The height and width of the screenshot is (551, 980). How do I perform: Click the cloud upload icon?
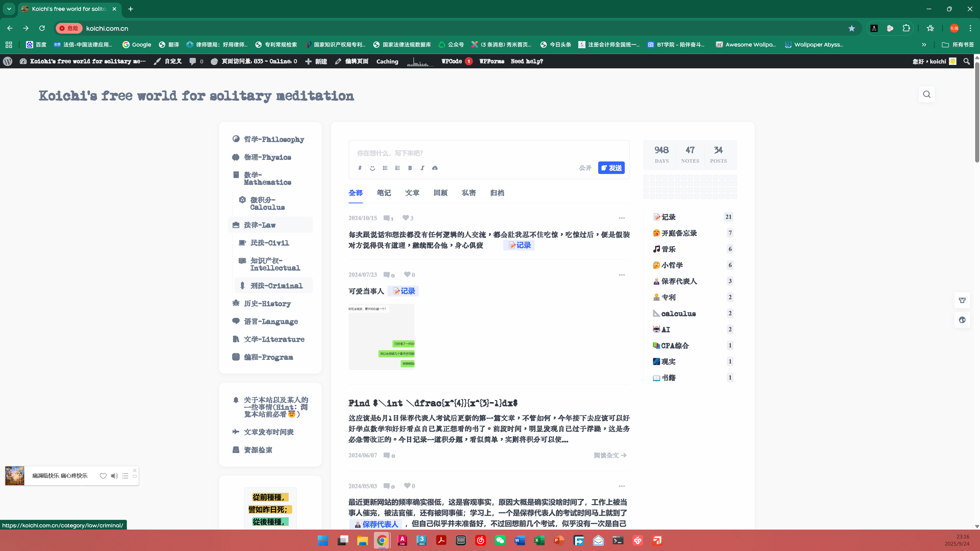pos(435,168)
